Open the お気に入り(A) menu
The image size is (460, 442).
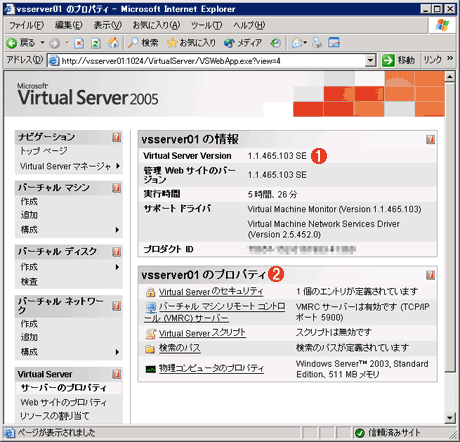pyautogui.click(x=156, y=25)
